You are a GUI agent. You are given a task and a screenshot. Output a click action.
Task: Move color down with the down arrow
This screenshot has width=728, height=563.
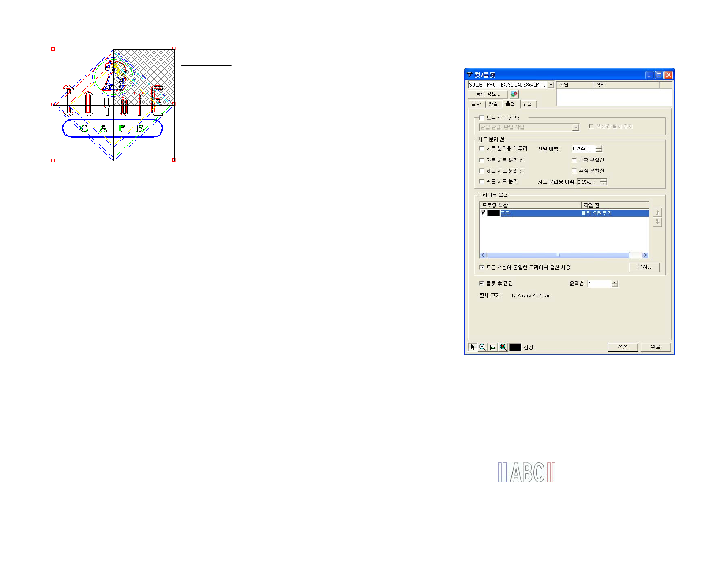pyautogui.click(x=657, y=222)
